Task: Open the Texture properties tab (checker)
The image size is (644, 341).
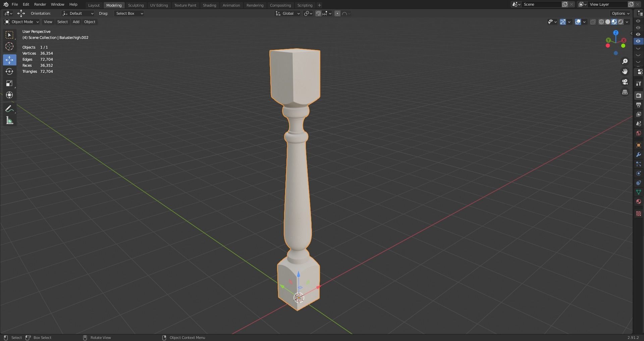Action: pyautogui.click(x=639, y=214)
